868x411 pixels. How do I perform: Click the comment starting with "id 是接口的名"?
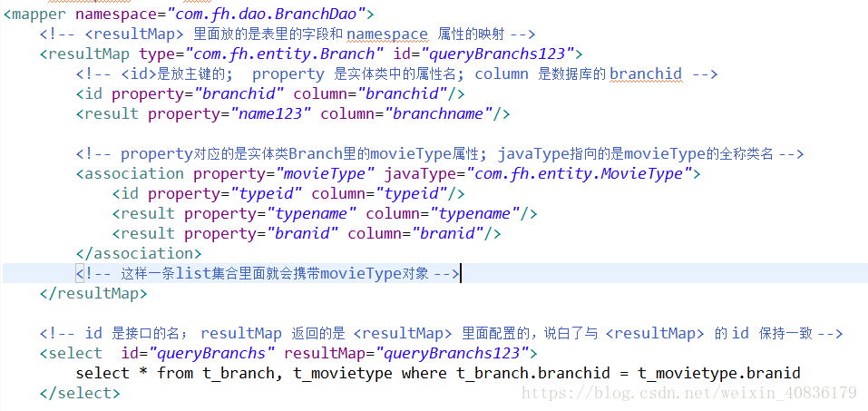pyautogui.click(x=441, y=333)
